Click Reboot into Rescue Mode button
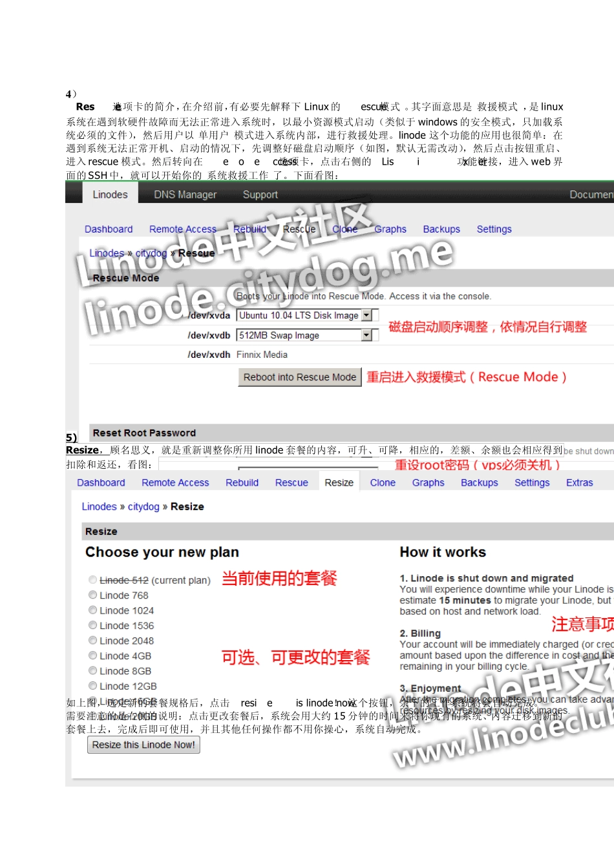The width and height of the screenshot is (614, 868). (300, 377)
